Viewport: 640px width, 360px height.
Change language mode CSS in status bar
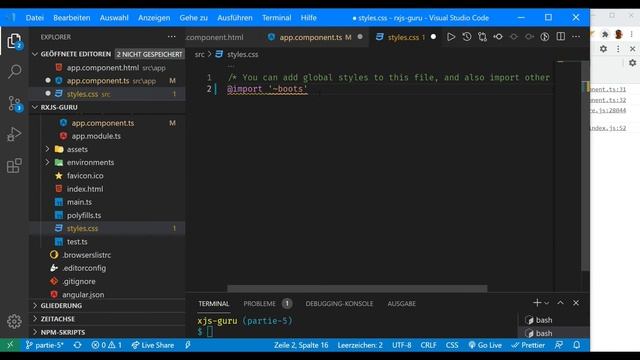coord(451,345)
